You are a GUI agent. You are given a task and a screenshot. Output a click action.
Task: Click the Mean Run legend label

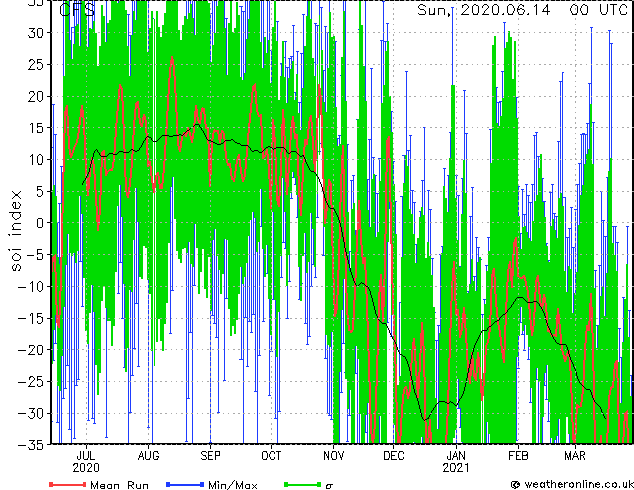pos(119,485)
